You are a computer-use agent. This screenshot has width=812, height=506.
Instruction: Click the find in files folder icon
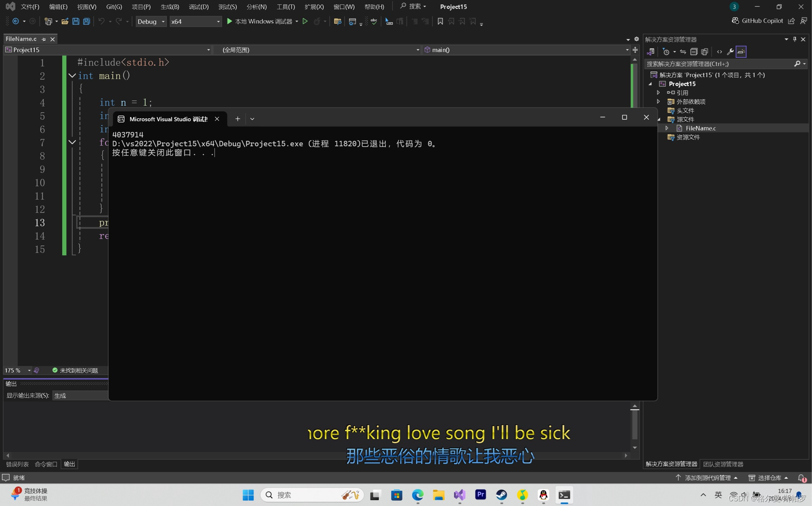pyautogui.click(x=337, y=21)
